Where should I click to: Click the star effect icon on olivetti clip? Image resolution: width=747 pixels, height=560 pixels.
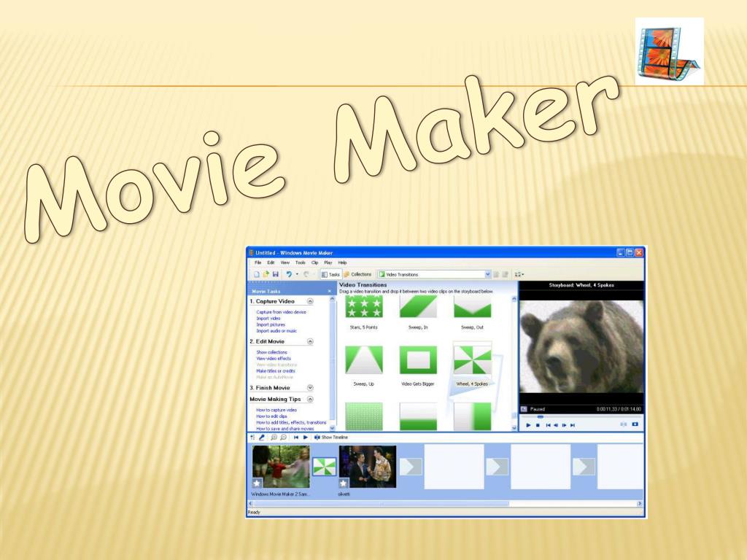pyautogui.click(x=344, y=483)
